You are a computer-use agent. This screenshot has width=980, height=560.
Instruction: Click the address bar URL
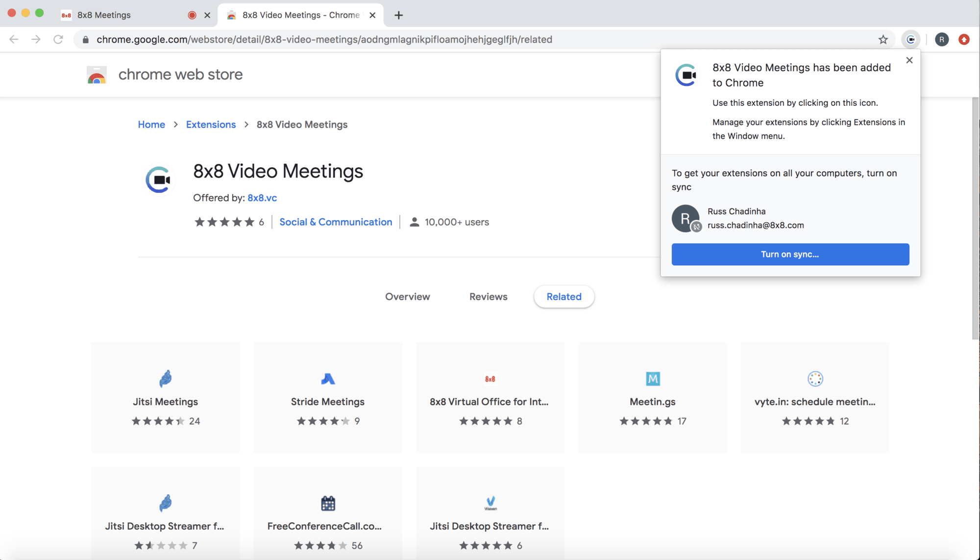click(324, 40)
